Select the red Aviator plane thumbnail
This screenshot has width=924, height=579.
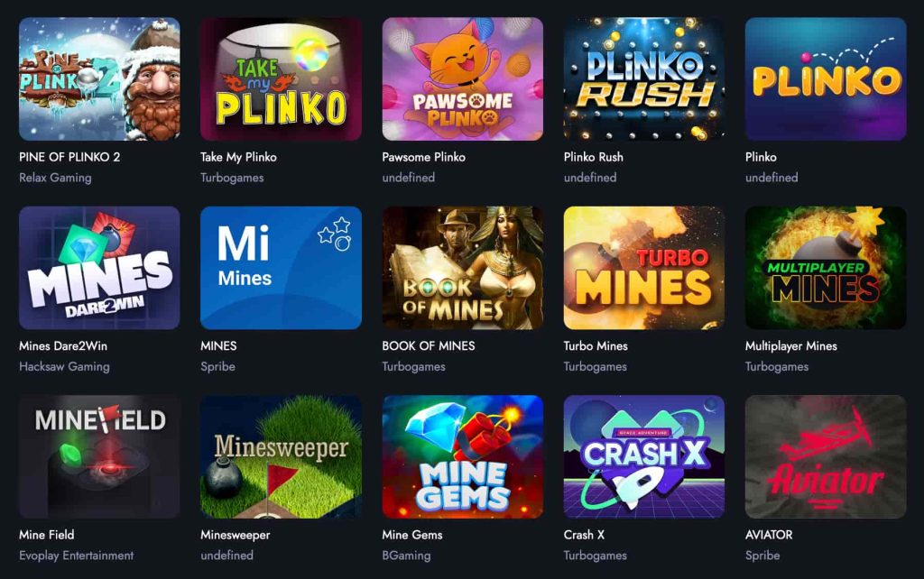pos(826,457)
